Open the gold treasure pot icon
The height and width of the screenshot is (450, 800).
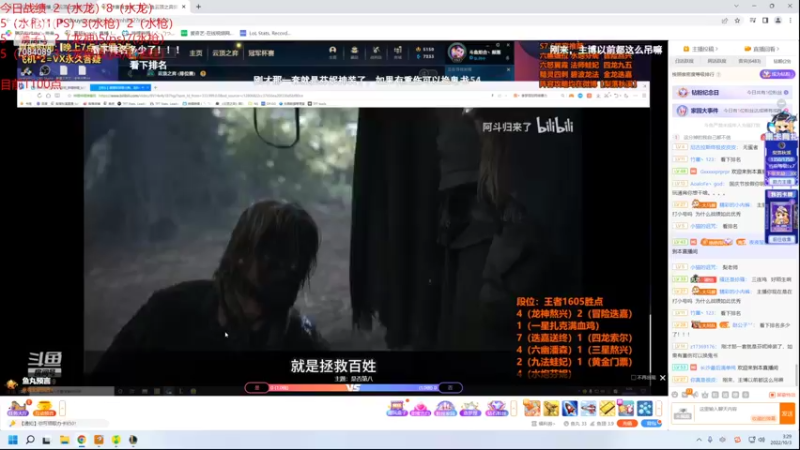(44, 409)
